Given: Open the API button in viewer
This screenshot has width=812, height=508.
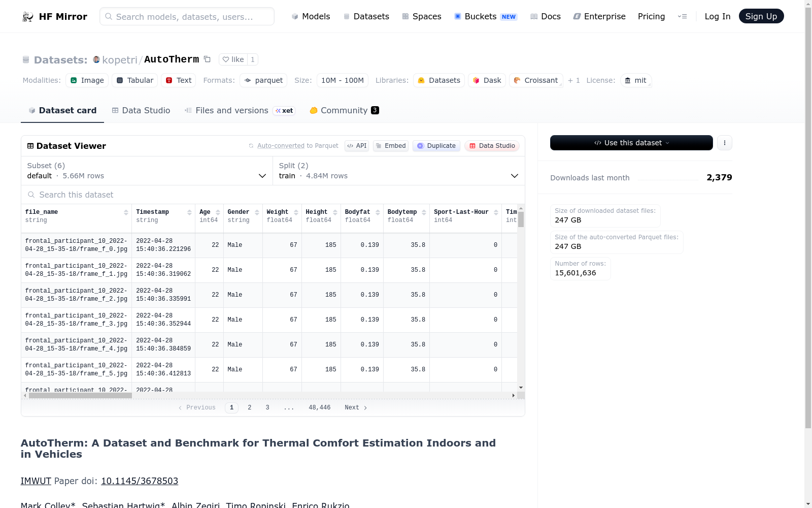Looking at the screenshot, I should 357,146.
